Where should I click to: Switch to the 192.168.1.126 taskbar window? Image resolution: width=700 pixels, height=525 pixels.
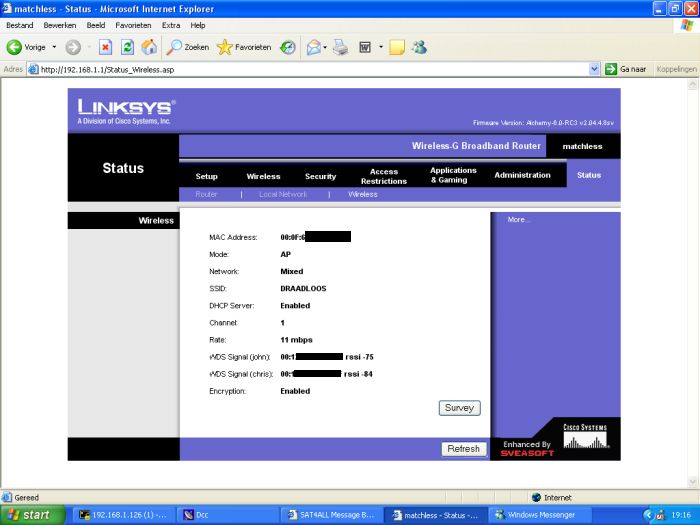[x=124, y=515]
